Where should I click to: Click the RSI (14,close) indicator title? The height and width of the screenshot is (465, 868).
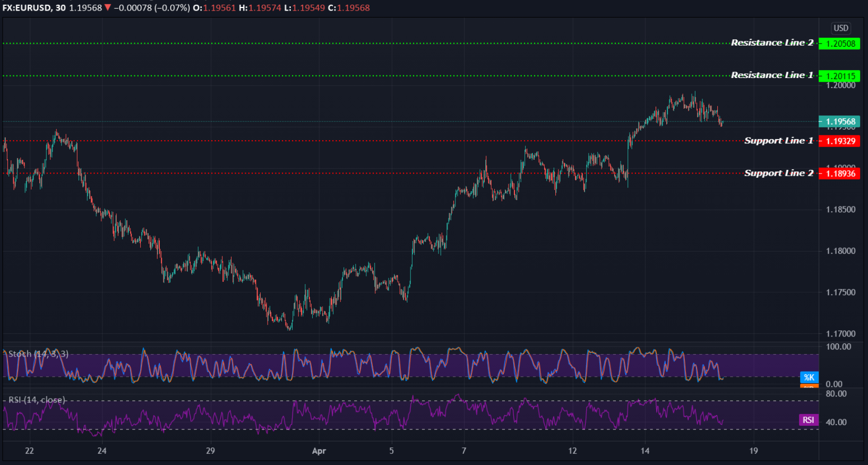37,400
